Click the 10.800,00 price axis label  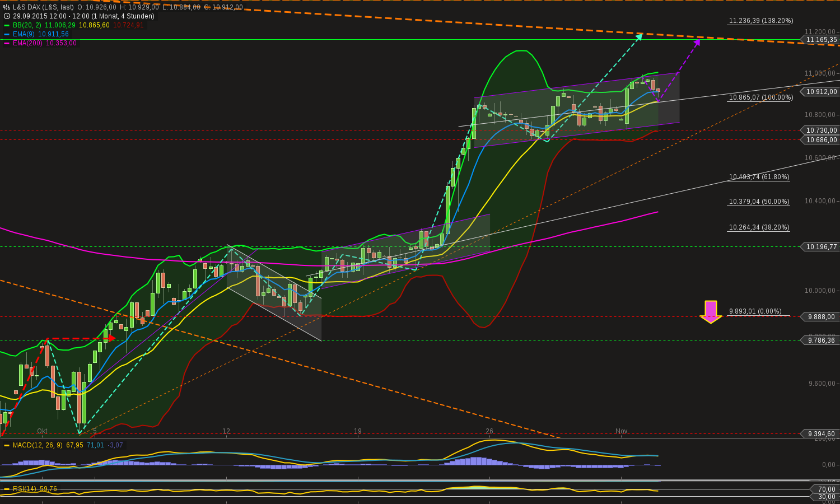point(820,115)
